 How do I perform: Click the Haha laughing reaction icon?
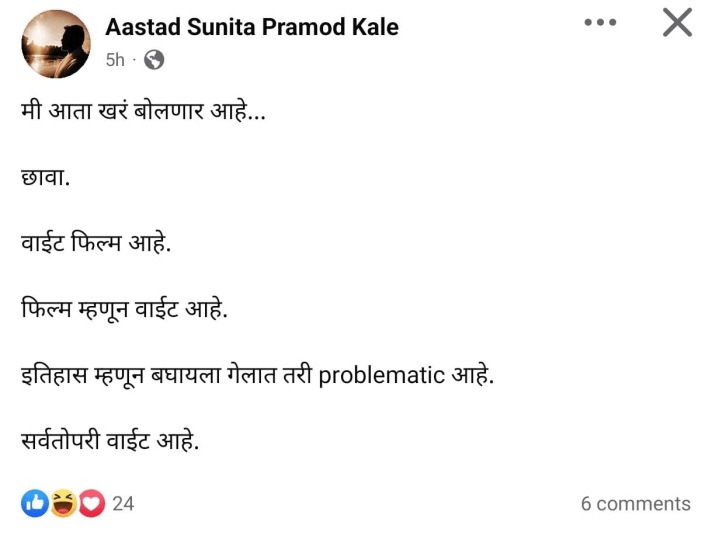pyautogui.click(x=63, y=504)
